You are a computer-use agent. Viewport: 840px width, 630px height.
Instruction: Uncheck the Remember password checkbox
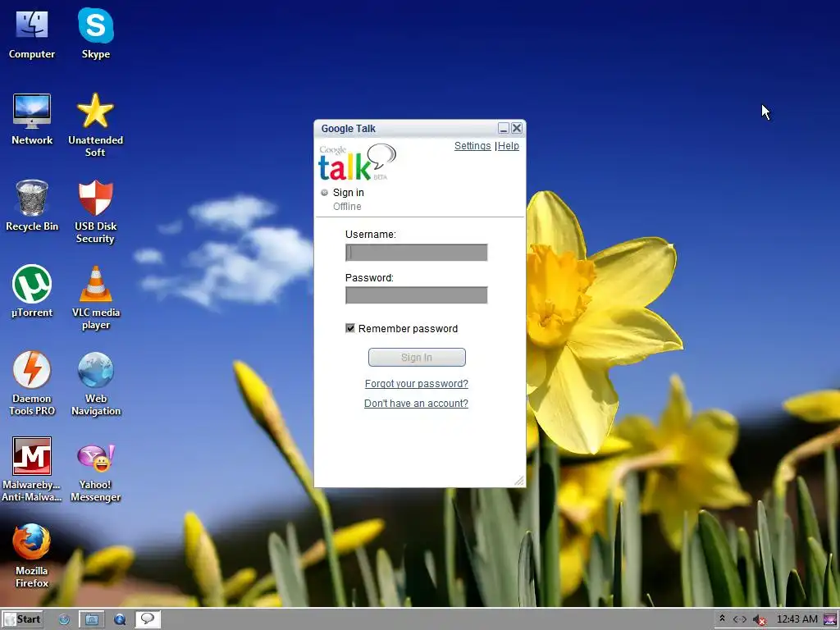tap(349, 328)
